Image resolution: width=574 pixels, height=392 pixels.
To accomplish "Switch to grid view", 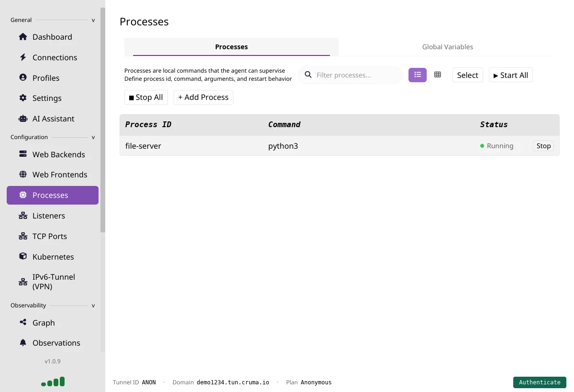I will 437,75.
